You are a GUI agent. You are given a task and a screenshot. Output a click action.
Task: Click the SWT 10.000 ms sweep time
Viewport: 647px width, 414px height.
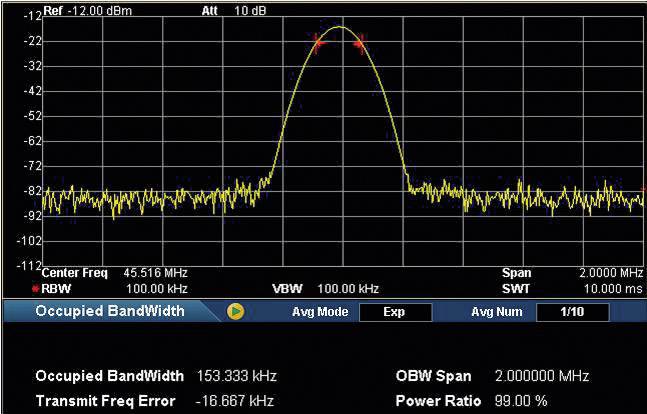(x=611, y=287)
